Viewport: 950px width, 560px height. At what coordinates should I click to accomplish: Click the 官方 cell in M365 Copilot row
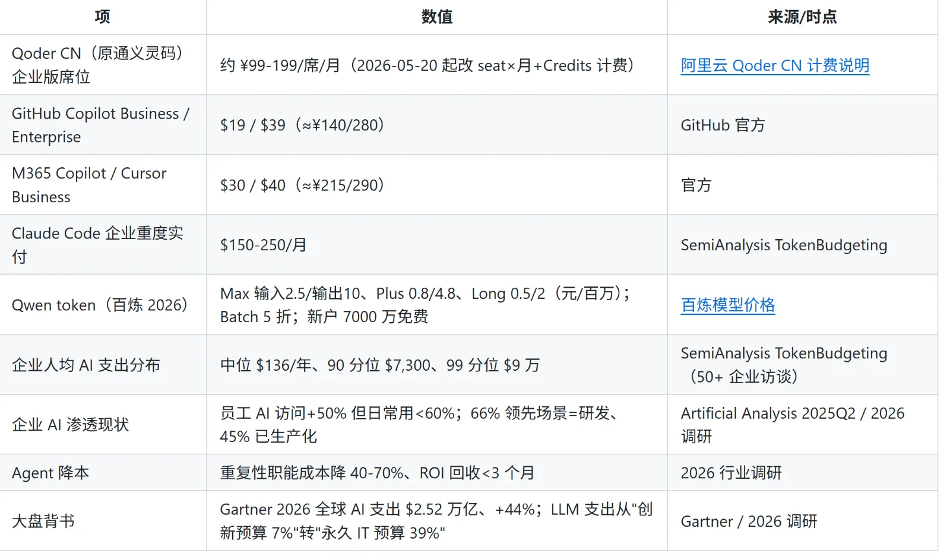click(803, 184)
